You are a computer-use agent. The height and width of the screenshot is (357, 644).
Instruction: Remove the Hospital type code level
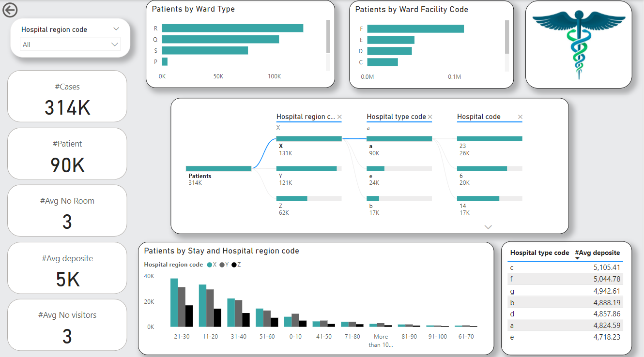coord(430,117)
